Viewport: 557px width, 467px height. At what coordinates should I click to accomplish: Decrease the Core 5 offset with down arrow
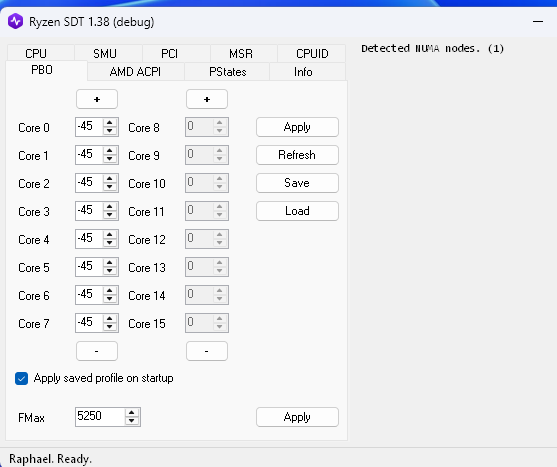pos(110,271)
